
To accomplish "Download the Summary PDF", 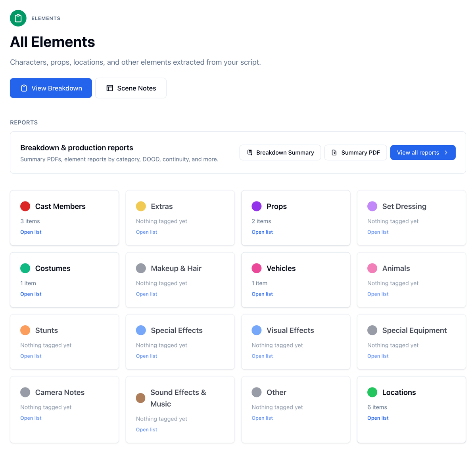I will [x=355, y=152].
